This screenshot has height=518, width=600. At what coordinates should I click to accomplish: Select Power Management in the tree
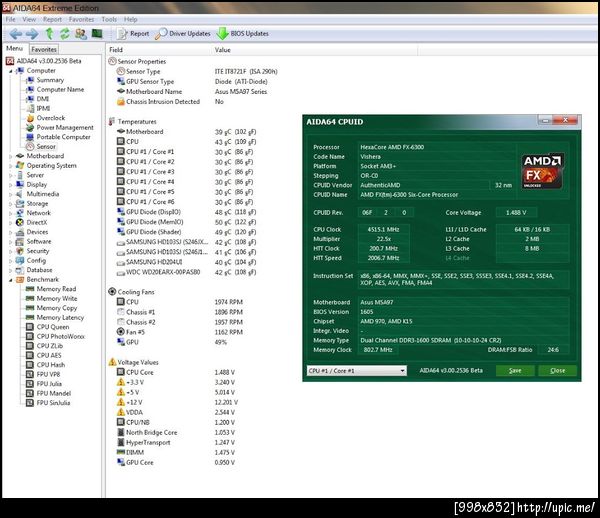[65, 127]
